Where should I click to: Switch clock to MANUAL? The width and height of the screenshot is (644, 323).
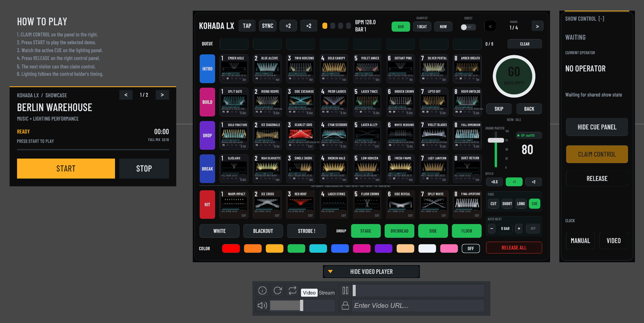pos(580,241)
